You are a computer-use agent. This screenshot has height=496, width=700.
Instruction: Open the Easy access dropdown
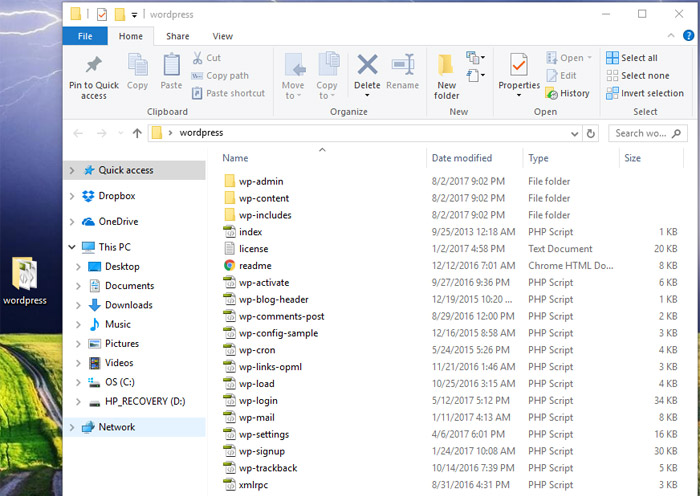[475, 75]
